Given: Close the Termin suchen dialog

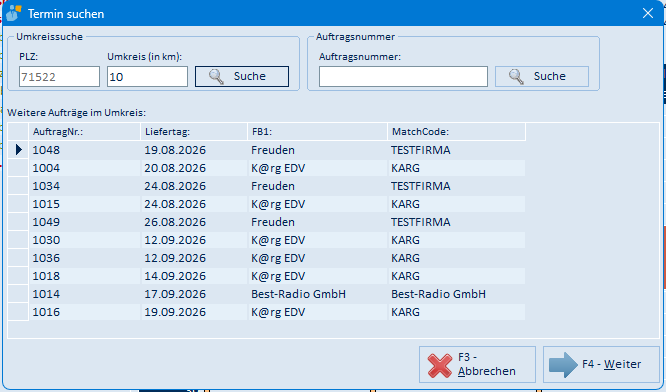Looking at the screenshot, I should 647,13.
